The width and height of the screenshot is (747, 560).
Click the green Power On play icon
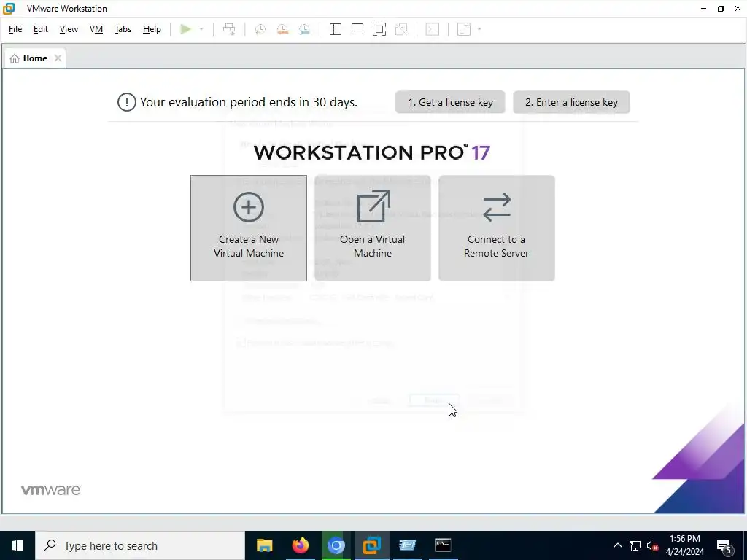185,29
